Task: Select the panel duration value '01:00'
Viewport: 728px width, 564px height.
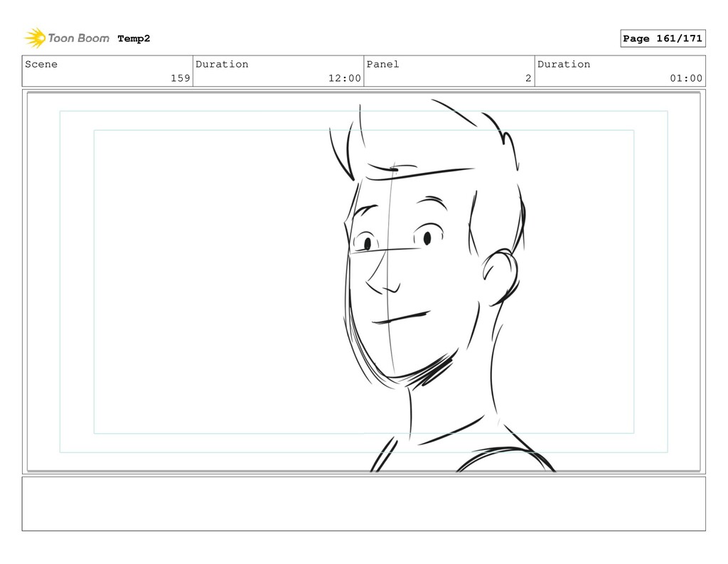Action: coord(686,78)
